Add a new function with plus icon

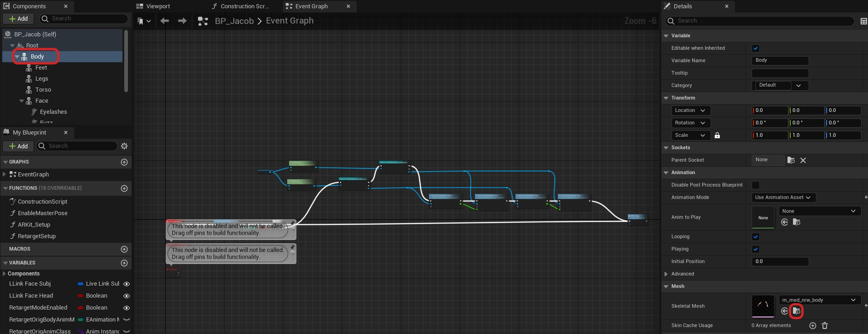click(124, 188)
